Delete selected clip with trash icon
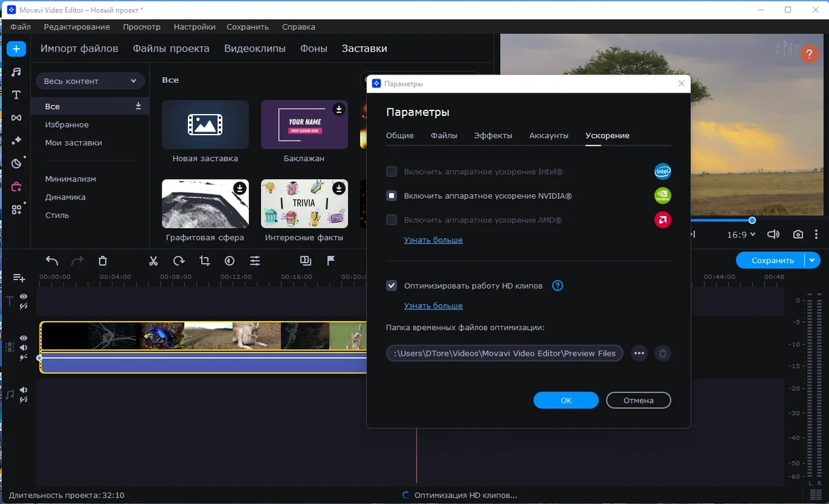 pyautogui.click(x=103, y=260)
